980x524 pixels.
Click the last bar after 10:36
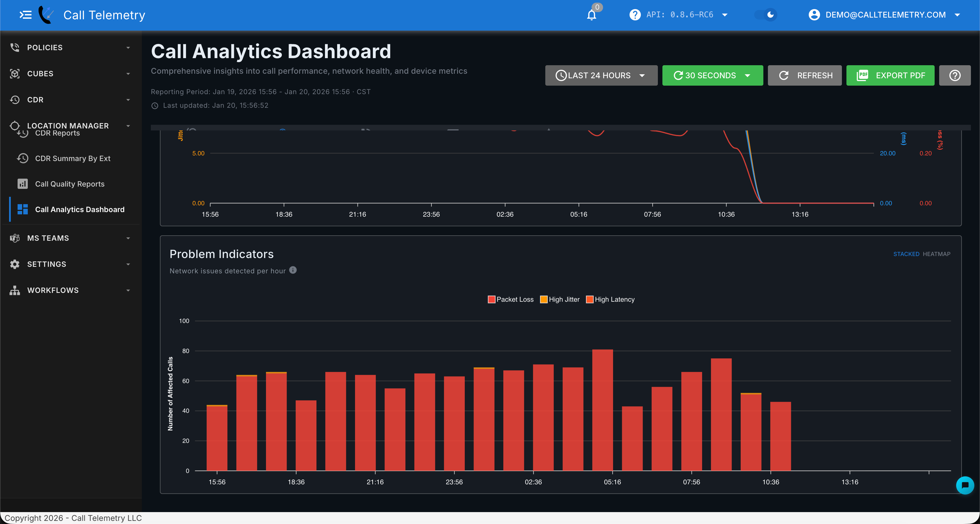(781, 436)
